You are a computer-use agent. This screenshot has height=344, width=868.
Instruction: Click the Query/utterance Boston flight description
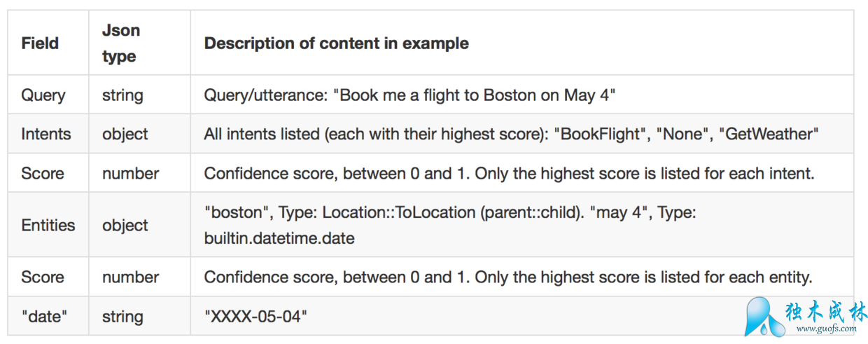click(409, 95)
